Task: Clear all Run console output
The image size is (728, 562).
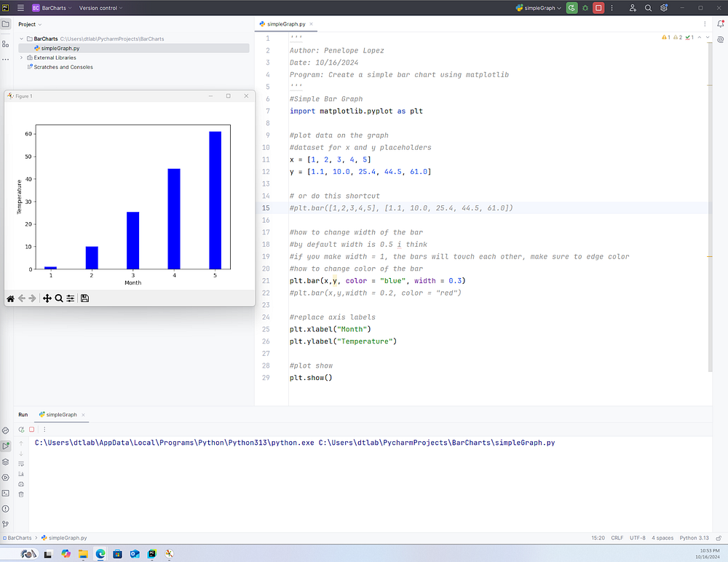Action: tap(21, 494)
